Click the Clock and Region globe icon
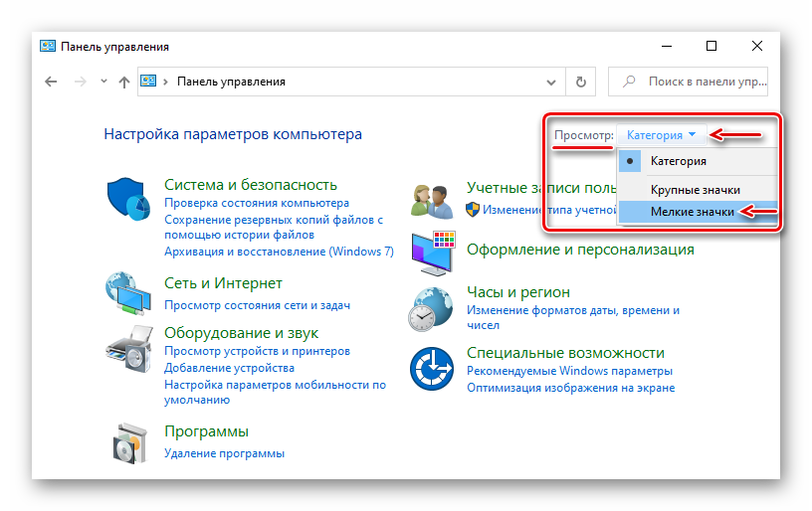Viewport: 812px width, 511px height. (x=431, y=309)
